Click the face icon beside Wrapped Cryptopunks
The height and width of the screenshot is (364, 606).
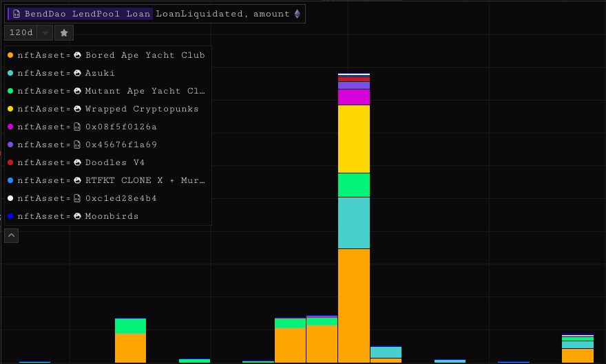(77, 109)
